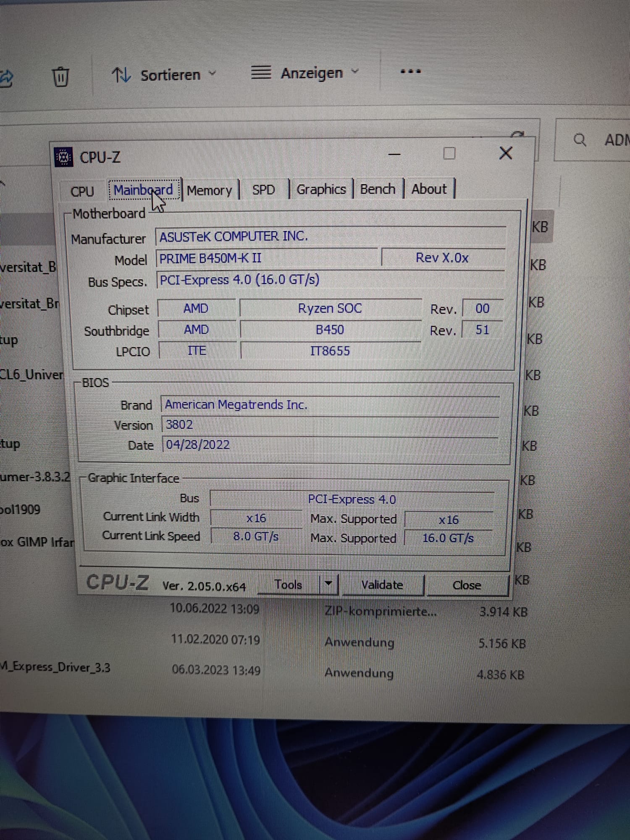Click the Graphic Interface bus PCI-Express 4.0

[x=352, y=499]
